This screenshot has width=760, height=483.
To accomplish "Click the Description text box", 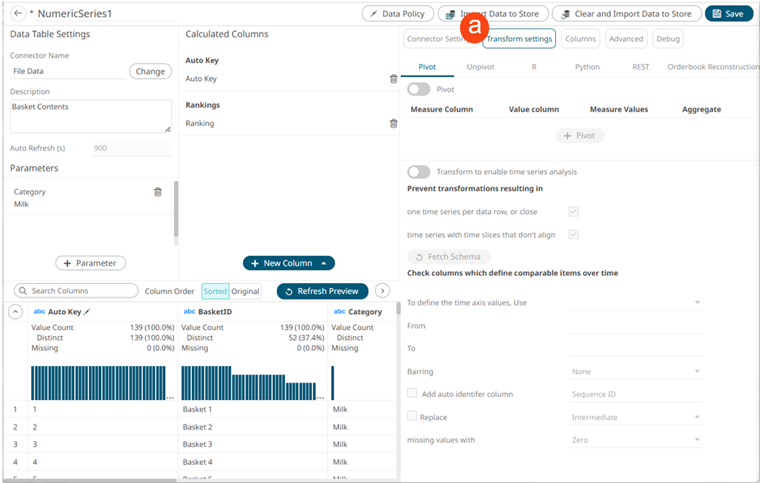I will coord(90,116).
